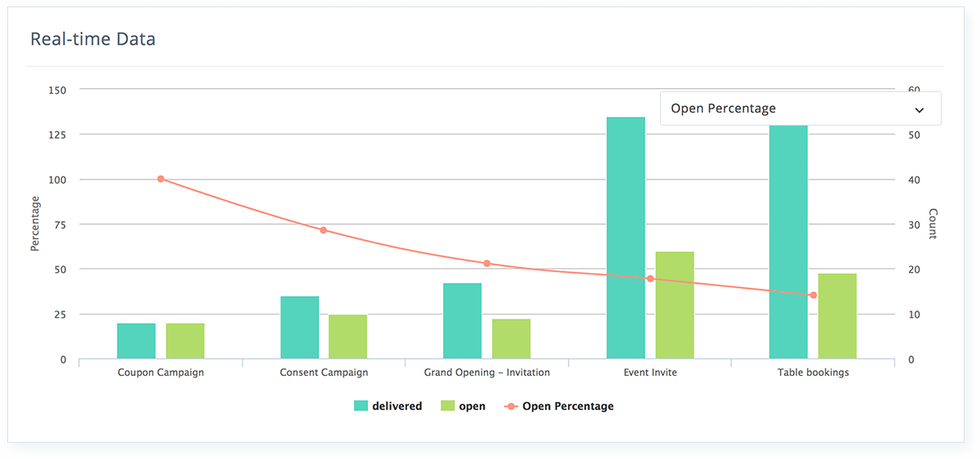Viewport: 980px width, 459px height.
Task: Click the Table bookings open bar
Action: pyautogui.click(x=837, y=316)
